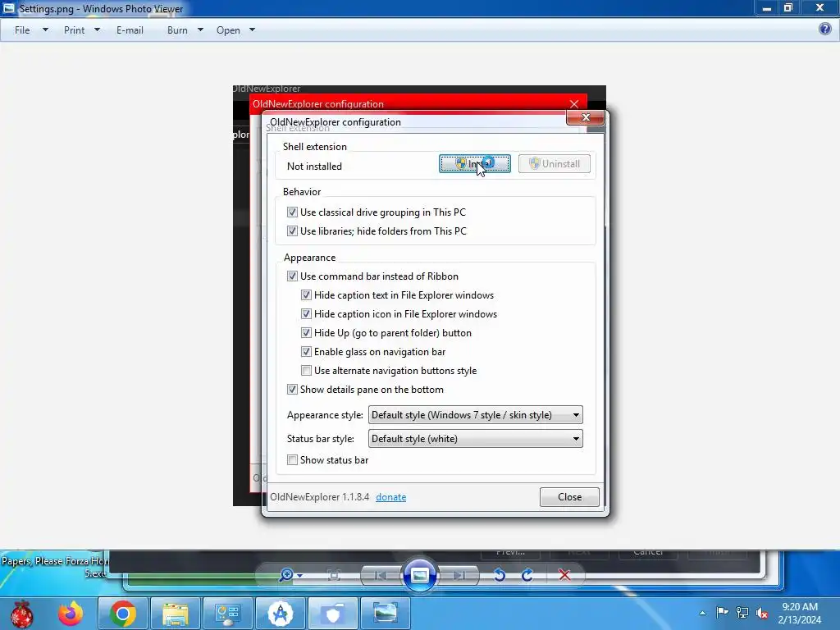Rotate the photo counterclockwise

click(x=500, y=575)
